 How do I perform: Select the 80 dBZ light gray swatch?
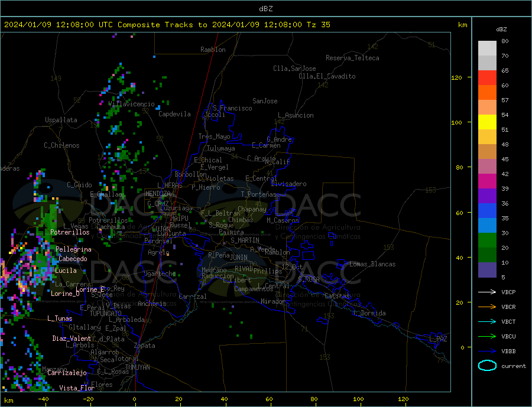(x=487, y=48)
